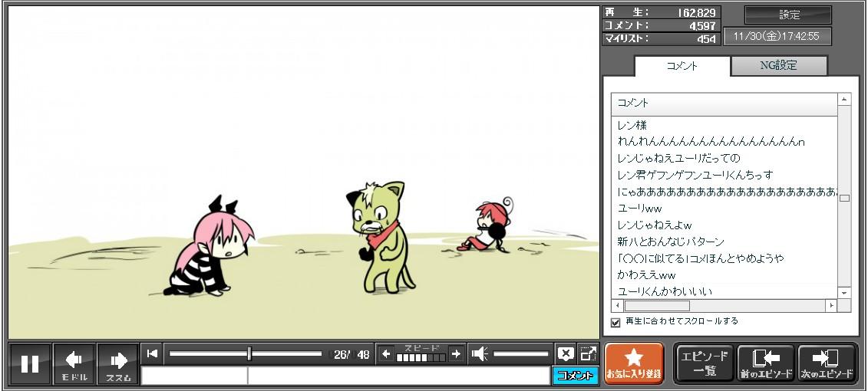Toggle comment overlay display icon
Viewport: 868px width, 391px height.
click(566, 353)
